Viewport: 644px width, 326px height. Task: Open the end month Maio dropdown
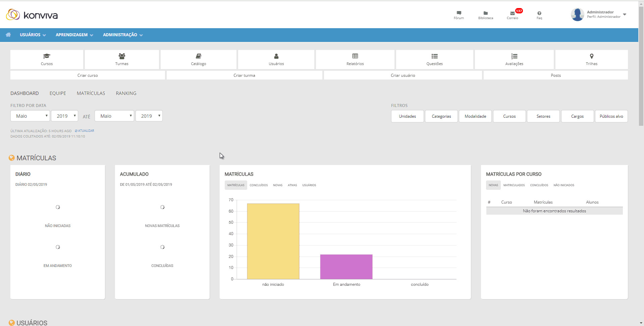click(114, 116)
